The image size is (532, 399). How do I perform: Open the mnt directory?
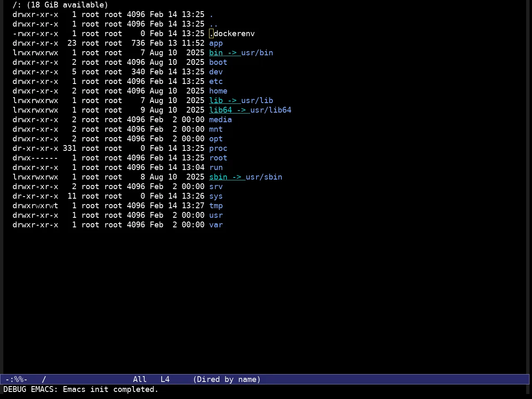(x=216, y=129)
